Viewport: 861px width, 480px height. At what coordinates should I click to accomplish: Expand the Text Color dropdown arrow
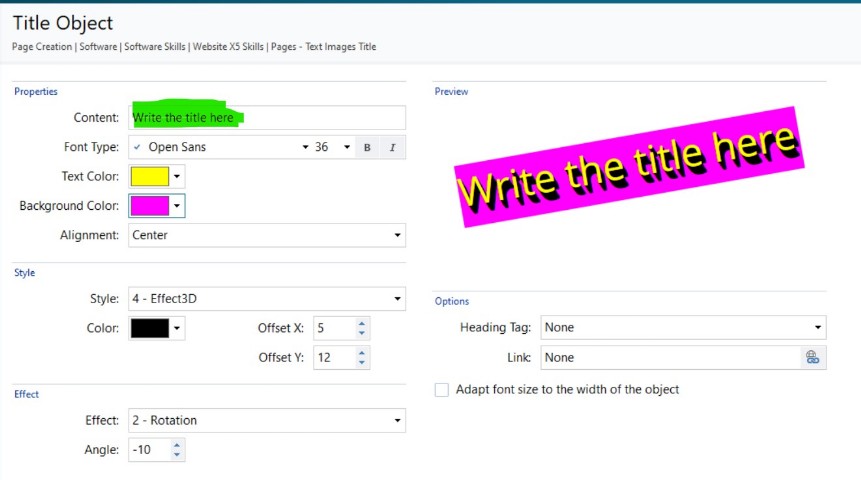pyautogui.click(x=177, y=176)
